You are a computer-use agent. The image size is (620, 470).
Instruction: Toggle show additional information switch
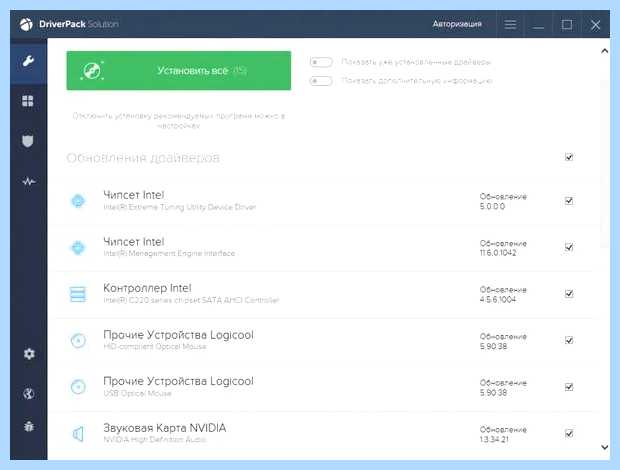click(321, 81)
